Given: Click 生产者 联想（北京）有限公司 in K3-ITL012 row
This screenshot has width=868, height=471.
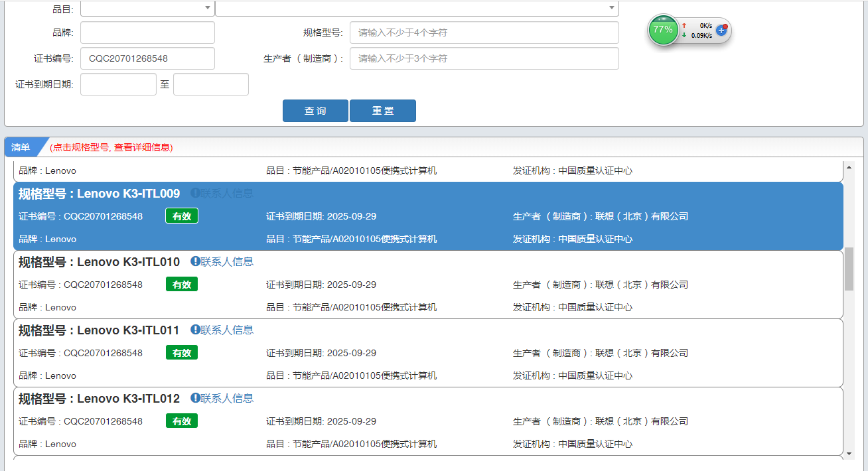Looking at the screenshot, I should click(601, 421).
